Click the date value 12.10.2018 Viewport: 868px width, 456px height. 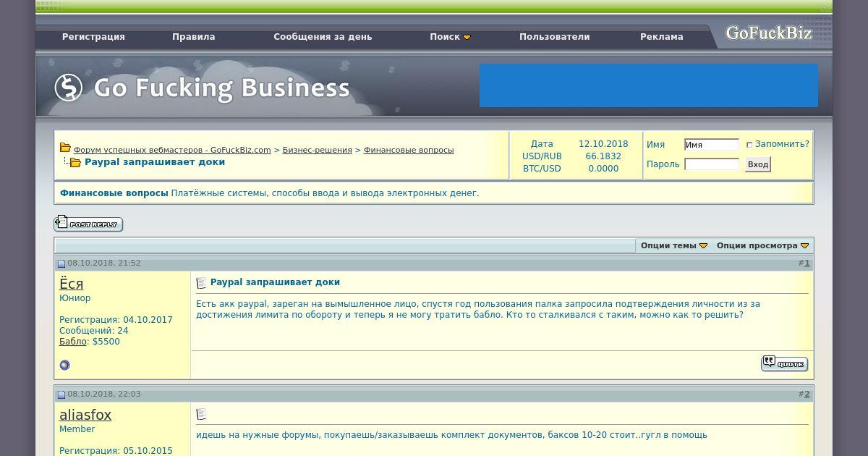point(603,144)
